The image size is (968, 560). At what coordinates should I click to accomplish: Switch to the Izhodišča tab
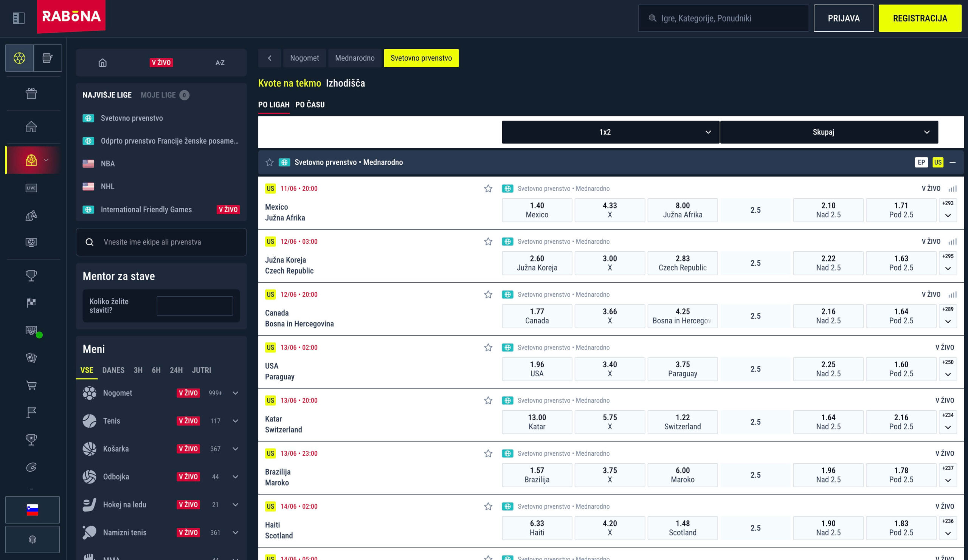click(x=345, y=83)
